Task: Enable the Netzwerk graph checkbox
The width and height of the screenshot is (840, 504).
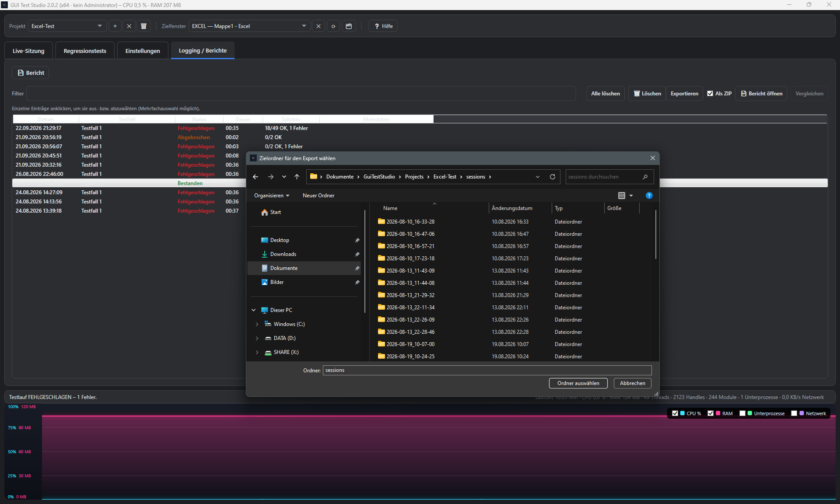Action: 794,413
